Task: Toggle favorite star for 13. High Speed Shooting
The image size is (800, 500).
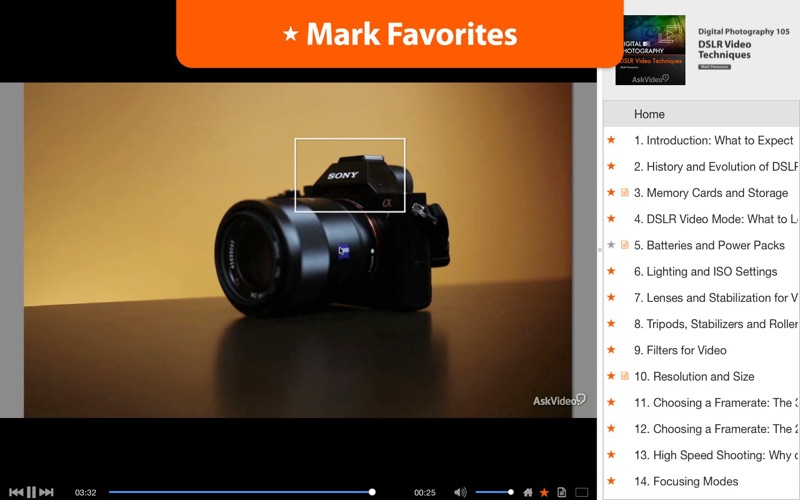Action: click(611, 455)
